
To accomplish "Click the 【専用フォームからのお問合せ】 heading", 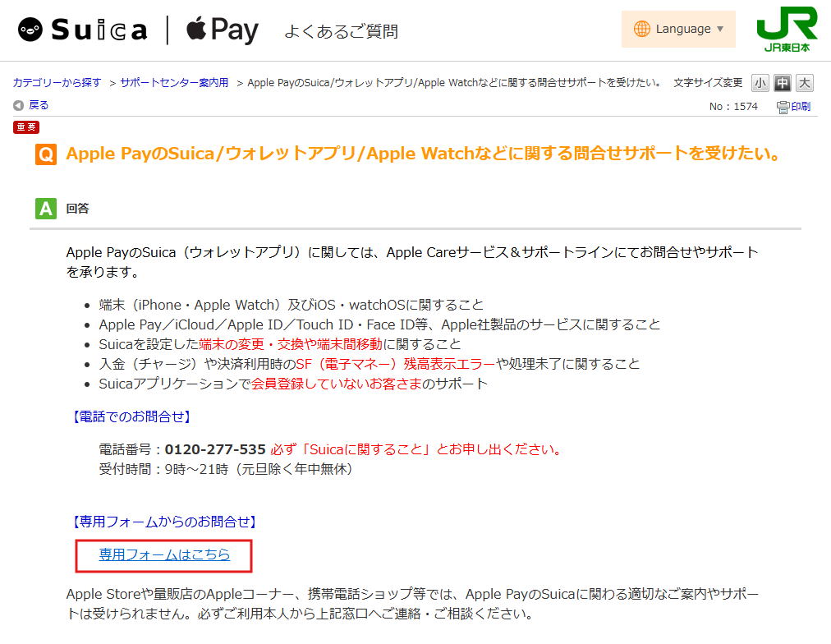I will click(164, 522).
